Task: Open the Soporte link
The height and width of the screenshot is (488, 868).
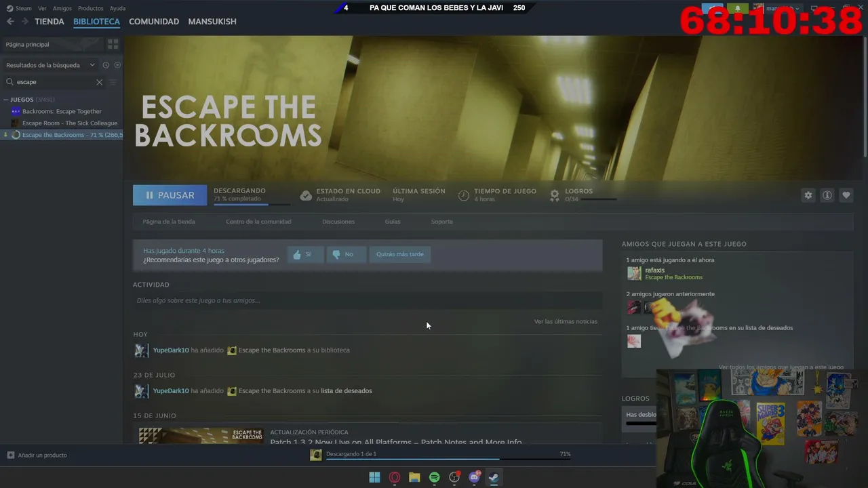Action: coord(442,222)
